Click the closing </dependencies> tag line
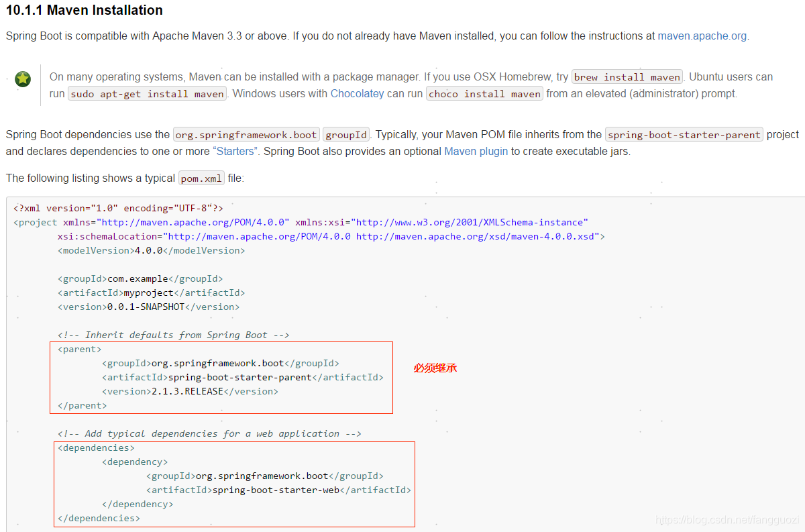The width and height of the screenshot is (805, 532). click(99, 518)
